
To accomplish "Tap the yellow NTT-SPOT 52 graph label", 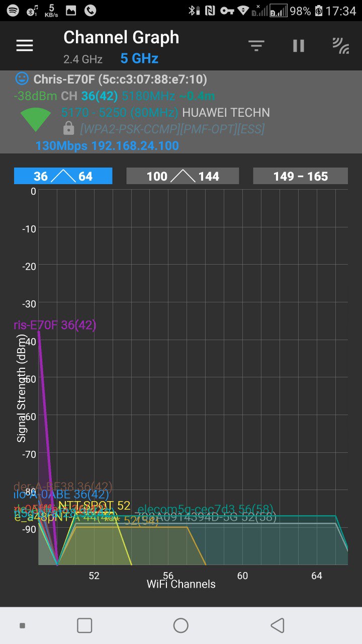I will click(x=94, y=506).
